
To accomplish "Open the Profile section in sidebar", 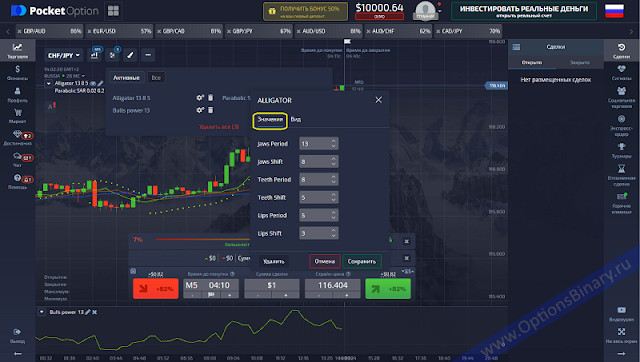I will (17, 94).
